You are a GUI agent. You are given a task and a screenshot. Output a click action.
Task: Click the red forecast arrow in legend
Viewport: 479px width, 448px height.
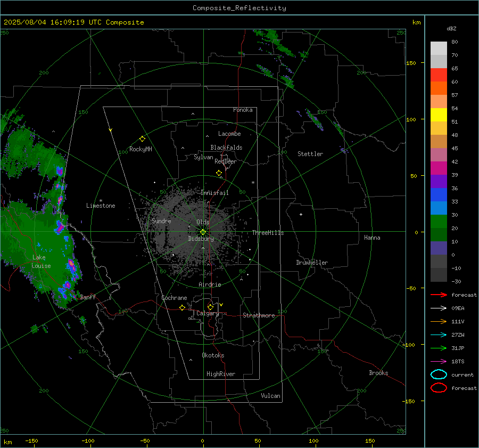[x=439, y=295]
